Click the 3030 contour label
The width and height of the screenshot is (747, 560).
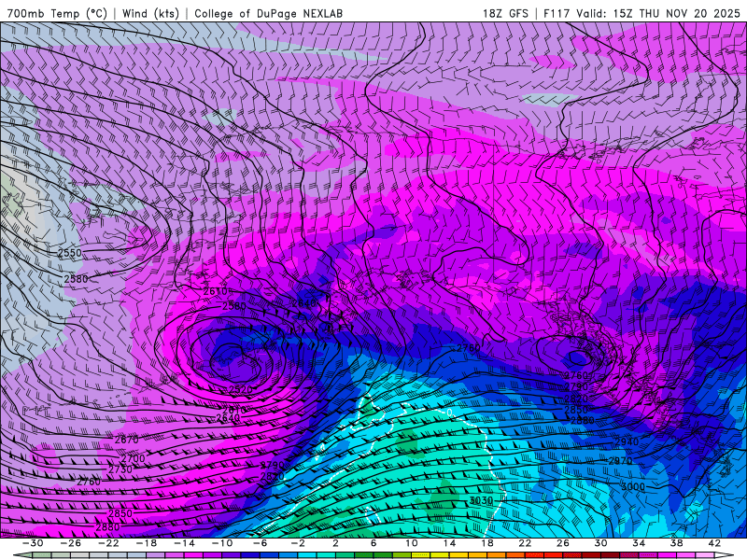coord(481,500)
